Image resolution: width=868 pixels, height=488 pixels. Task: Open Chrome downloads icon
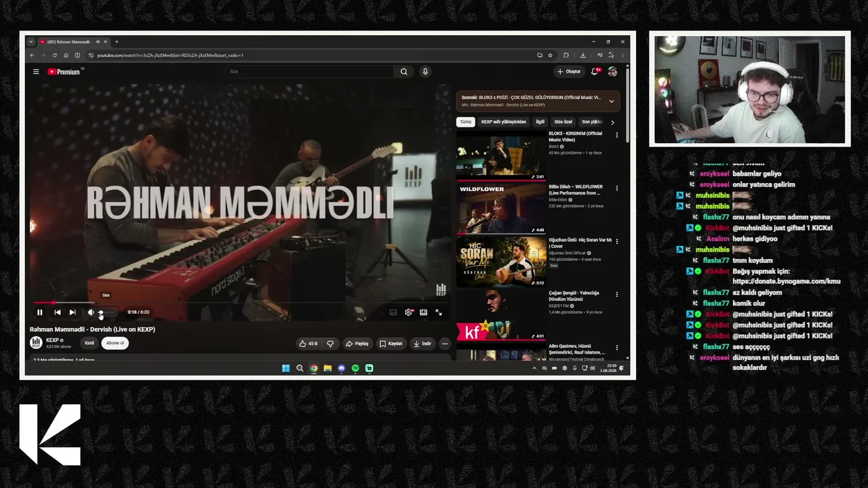[x=583, y=55]
